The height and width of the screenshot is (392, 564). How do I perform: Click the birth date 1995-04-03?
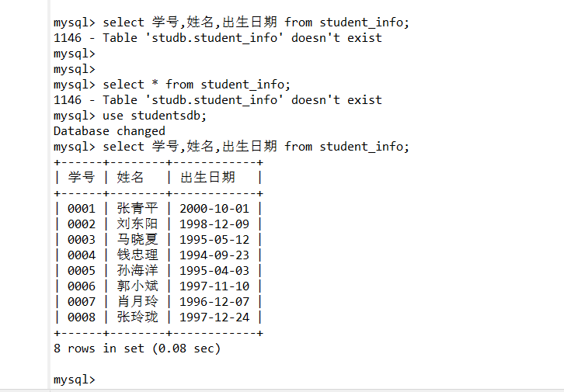click(214, 271)
